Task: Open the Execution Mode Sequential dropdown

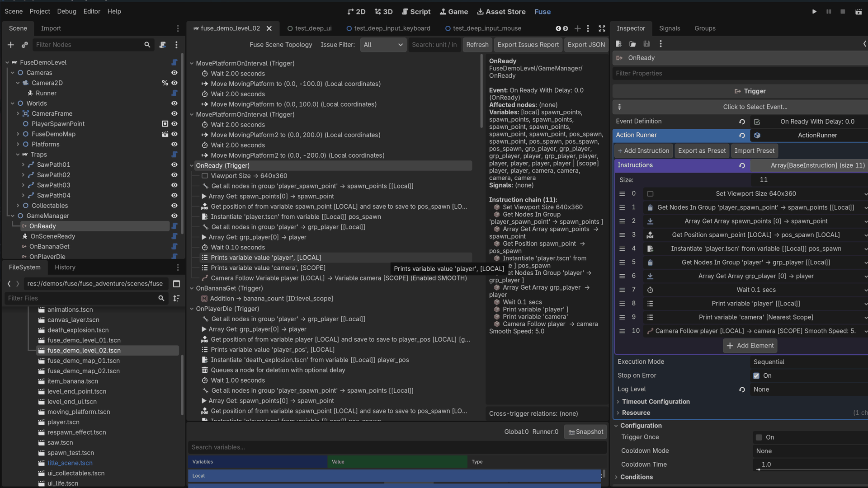Action: pyautogui.click(x=809, y=362)
